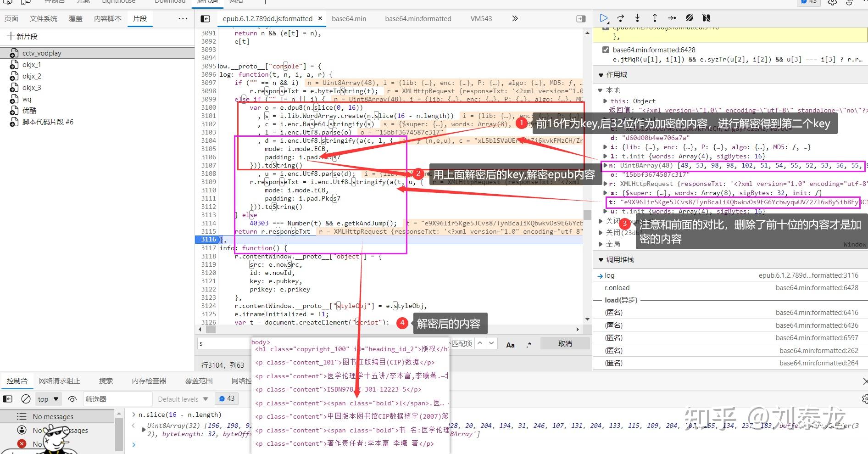Click the editor vertical scrollbar thumb

click(587, 215)
